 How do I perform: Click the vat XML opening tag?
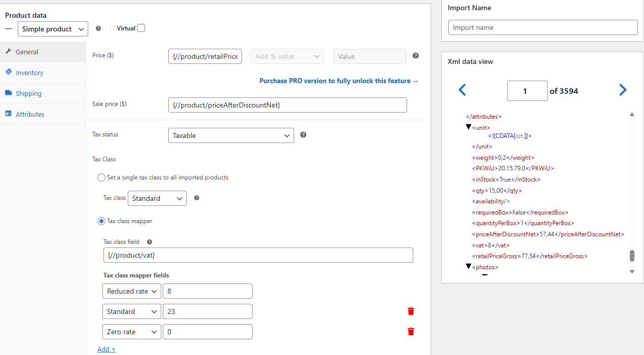pos(480,245)
